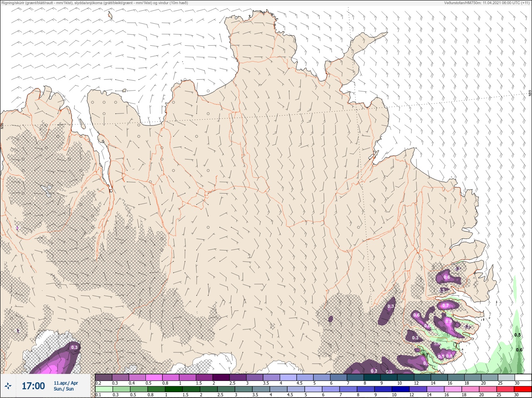Pick the first dull purple swatch above the 0.2 label
532x398 pixels.
coord(103,377)
